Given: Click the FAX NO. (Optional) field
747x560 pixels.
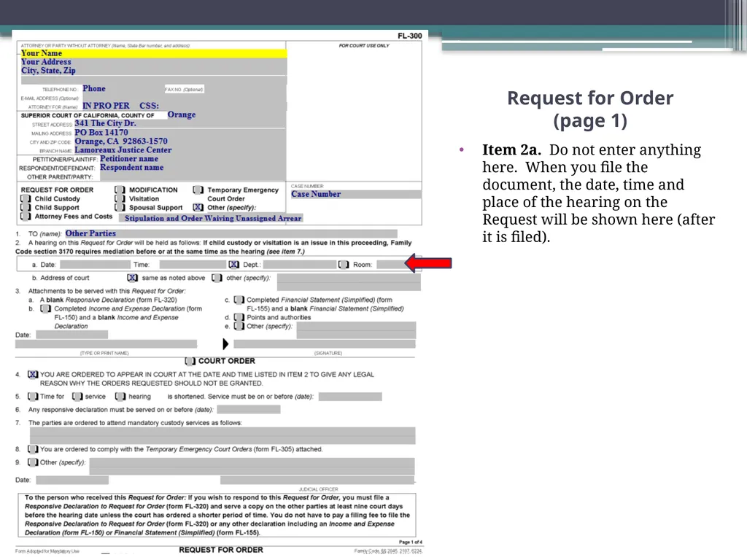Looking at the screenshot, I should tap(245, 89).
